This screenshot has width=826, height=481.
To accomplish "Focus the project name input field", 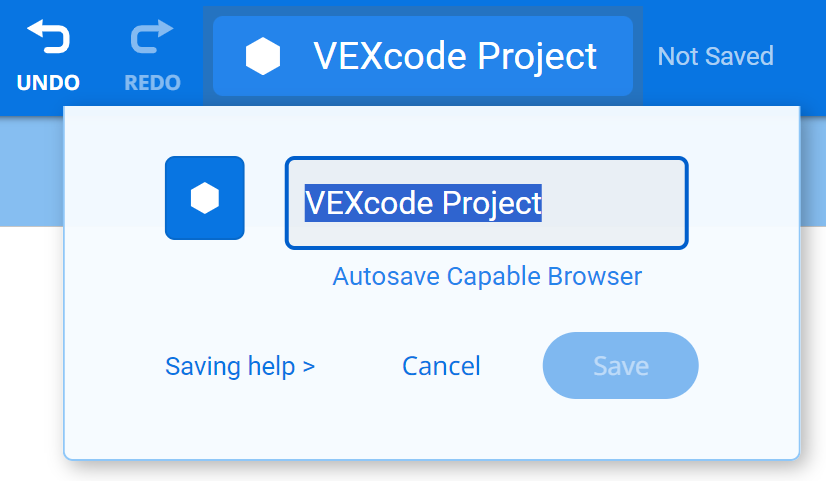I will pyautogui.click(x=610, y=203).
